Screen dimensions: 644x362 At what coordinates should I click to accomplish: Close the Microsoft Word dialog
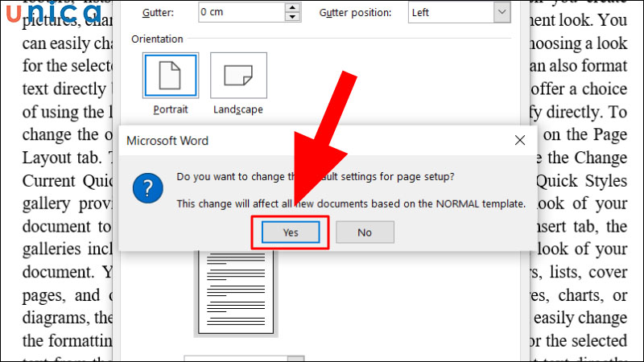coord(520,140)
